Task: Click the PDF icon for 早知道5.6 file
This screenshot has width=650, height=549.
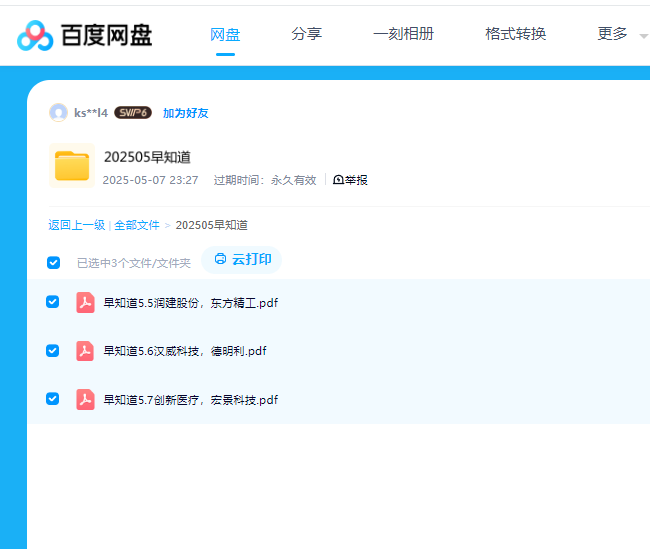Action: [86, 351]
